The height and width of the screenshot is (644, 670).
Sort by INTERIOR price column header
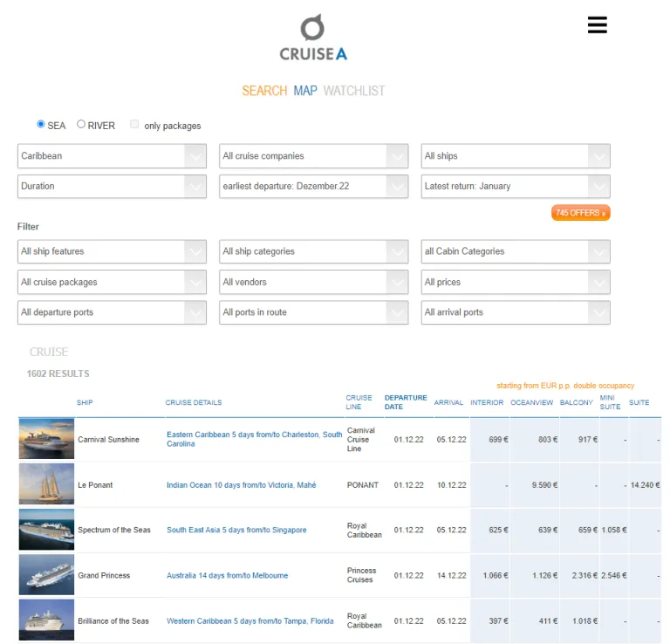(x=487, y=402)
